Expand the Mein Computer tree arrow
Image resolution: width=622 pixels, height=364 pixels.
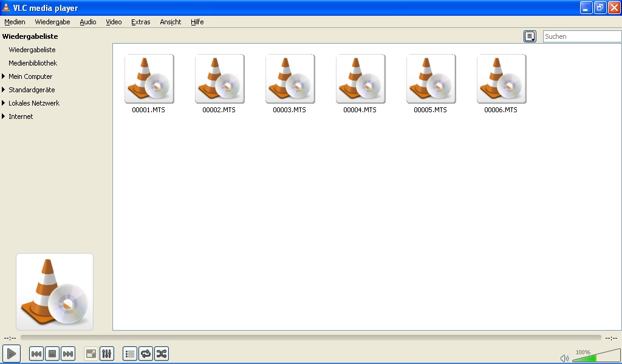pyautogui.click(x=4, y=76)
